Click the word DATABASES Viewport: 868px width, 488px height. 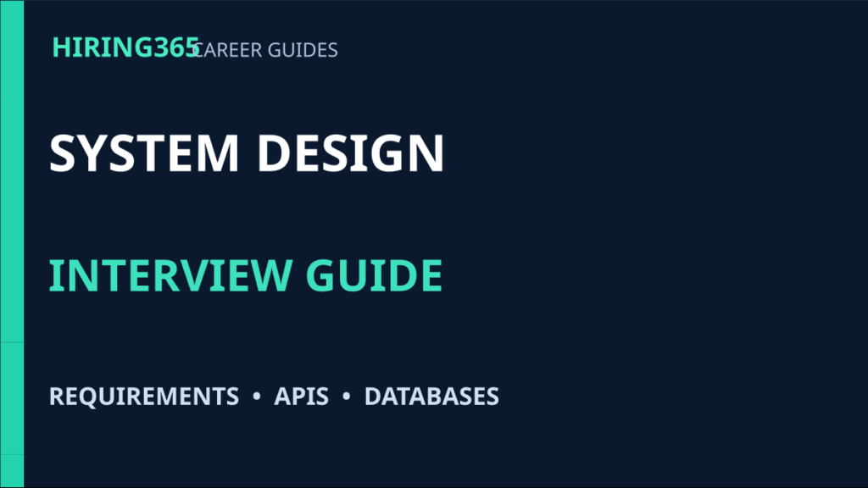coord(431,396)
